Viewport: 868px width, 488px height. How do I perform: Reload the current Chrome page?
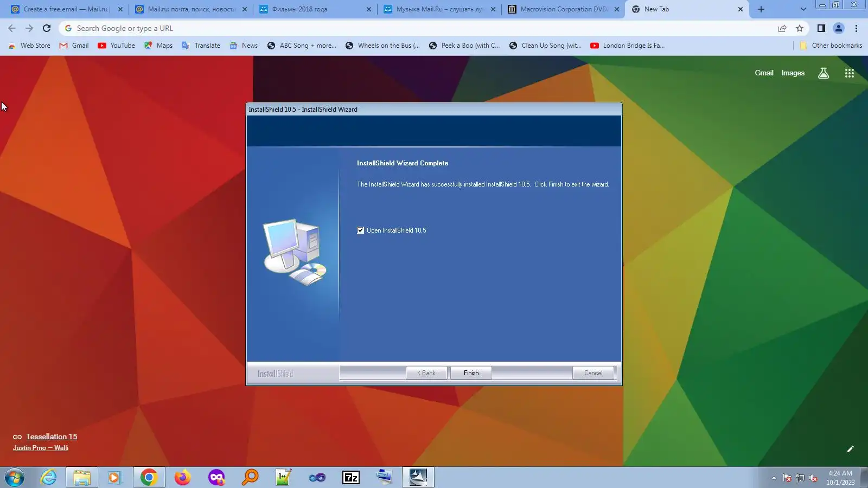pyautogui.click(x=47, y=28)
